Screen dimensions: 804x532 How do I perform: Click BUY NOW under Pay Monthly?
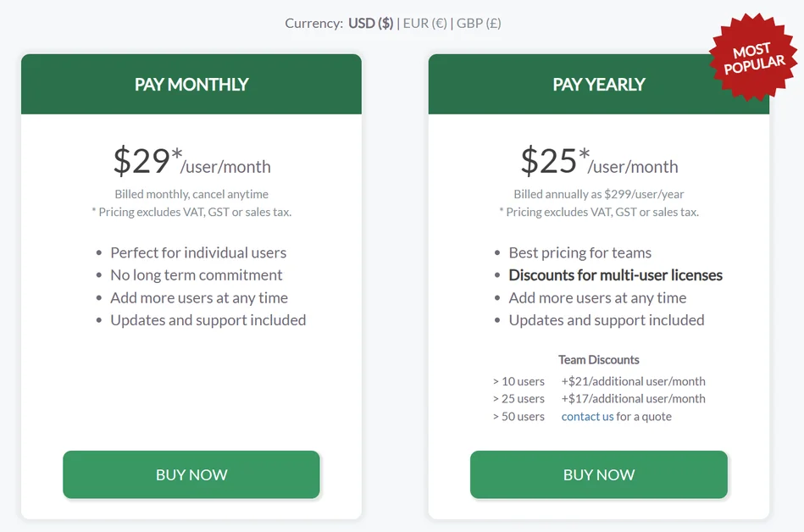tap(191, 474)
